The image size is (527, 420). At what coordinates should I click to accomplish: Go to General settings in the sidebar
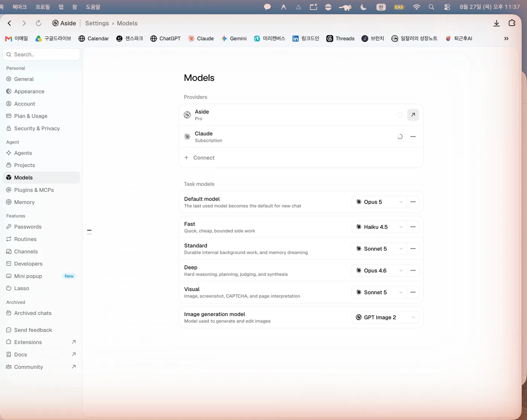41,79
